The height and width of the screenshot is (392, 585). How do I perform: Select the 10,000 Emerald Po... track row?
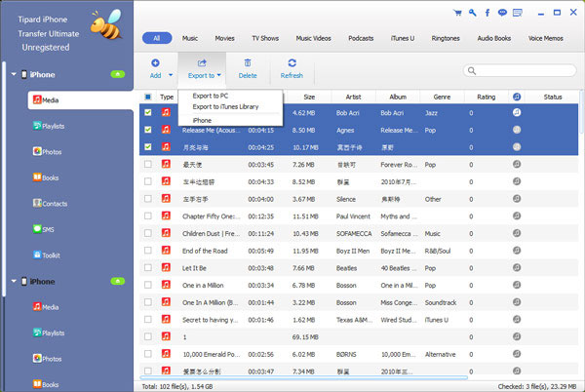pos(359,354)
